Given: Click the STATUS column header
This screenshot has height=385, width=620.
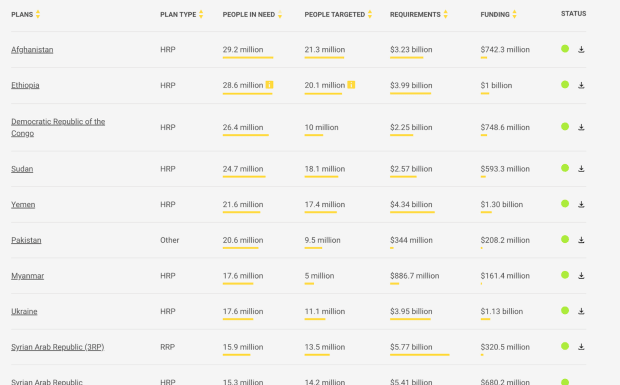Looking at the screenshot, I should [573, 13].
